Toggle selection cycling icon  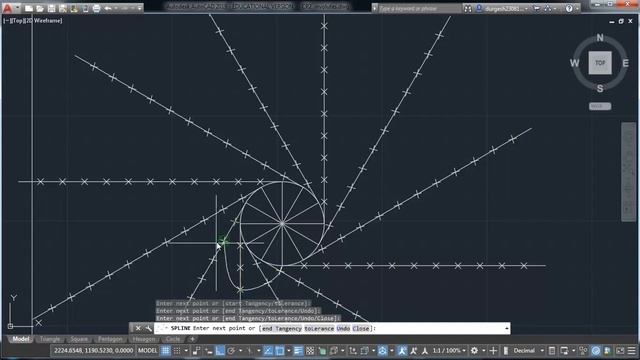(x=322, y=351)
